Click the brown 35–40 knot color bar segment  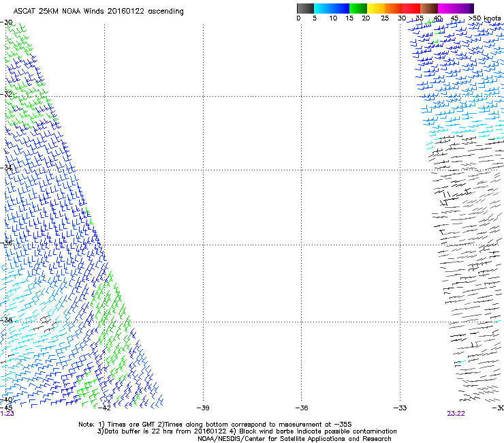[x=429, y=8]
